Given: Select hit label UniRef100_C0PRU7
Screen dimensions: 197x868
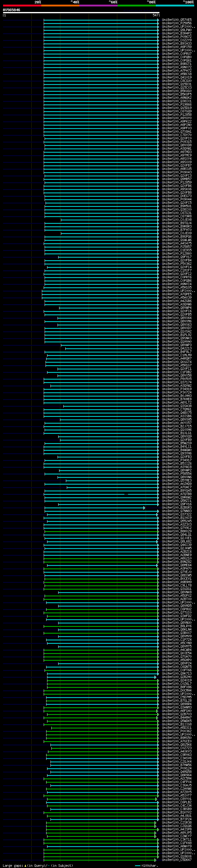Looking at the screenshot, I should [177, 54].
